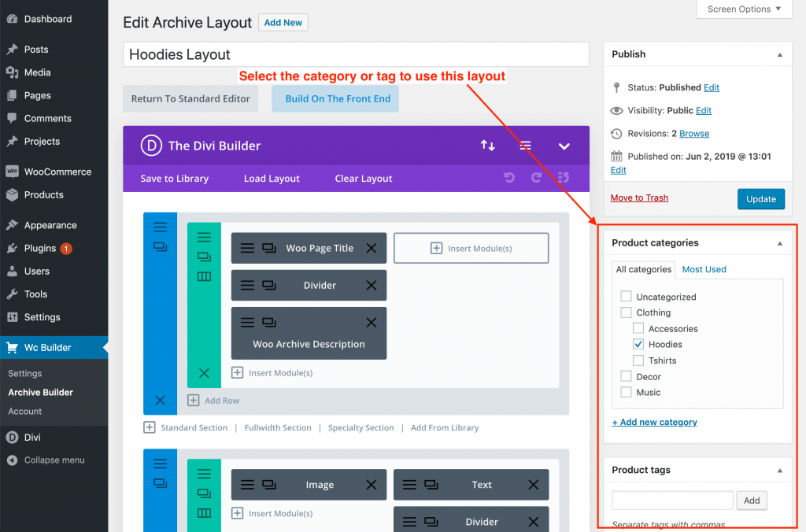
Task: Click Load Layout
Action: (x=272, y=179)
